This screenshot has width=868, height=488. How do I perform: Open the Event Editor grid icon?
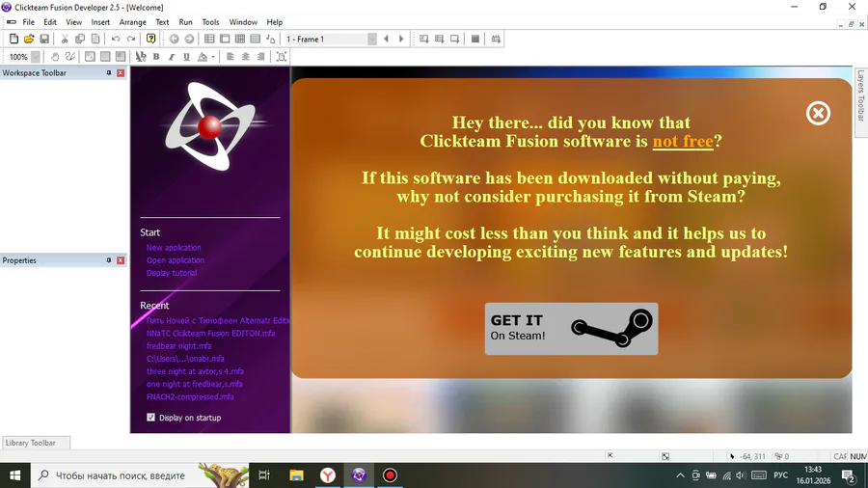tap(240, 39)
